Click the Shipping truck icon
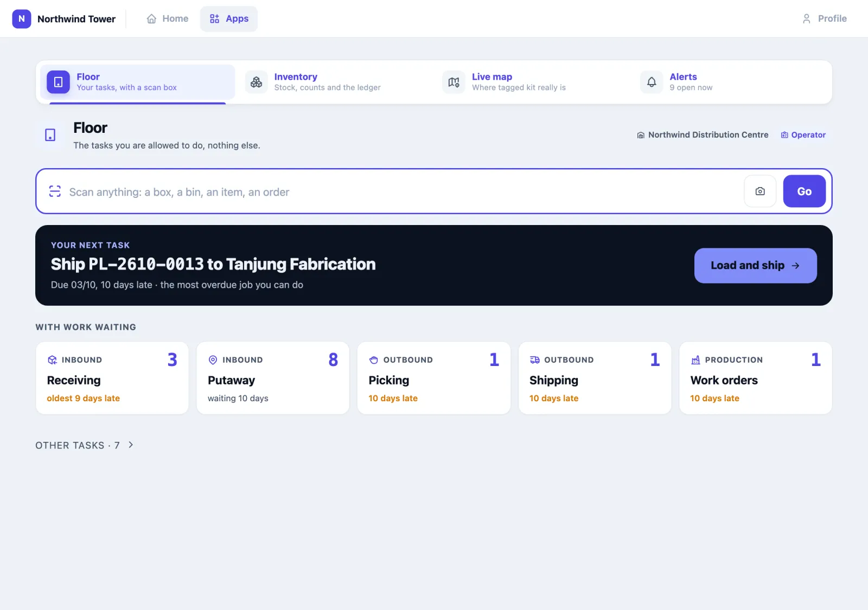Viewport: 868px width, 610px height. [x=535, y=360]
